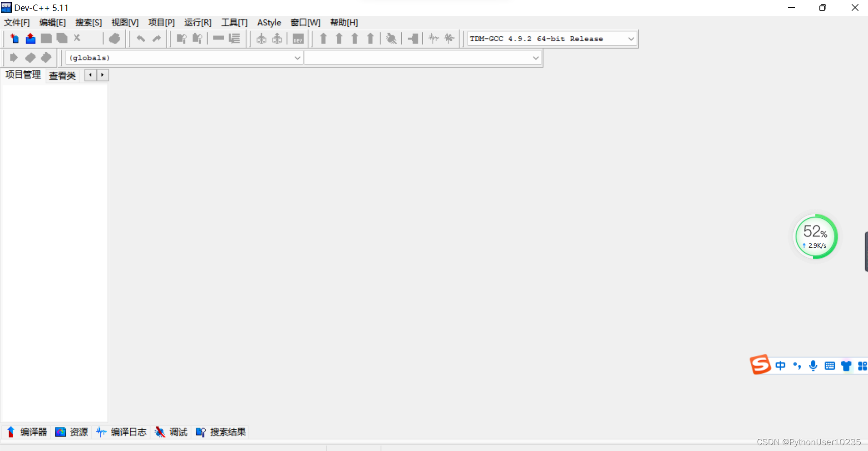
Task: Click the Redo arrow icon
Action: (157, 39)
